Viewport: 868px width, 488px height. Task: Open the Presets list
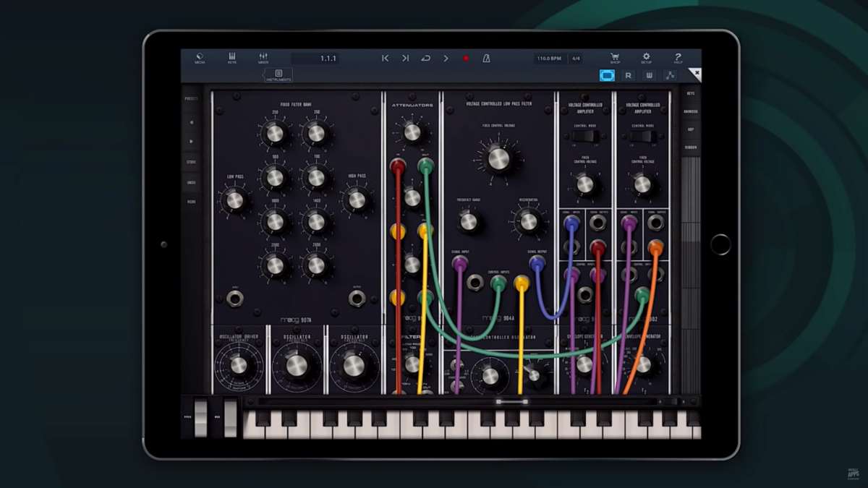click(192, 98)
